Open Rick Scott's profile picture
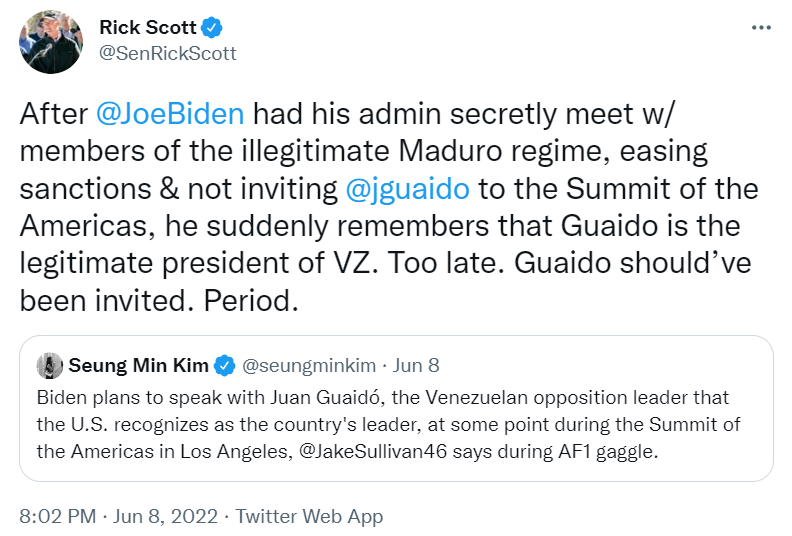This screenshot has width=792, height=536. pyautogui.click(x=51, y=41)
